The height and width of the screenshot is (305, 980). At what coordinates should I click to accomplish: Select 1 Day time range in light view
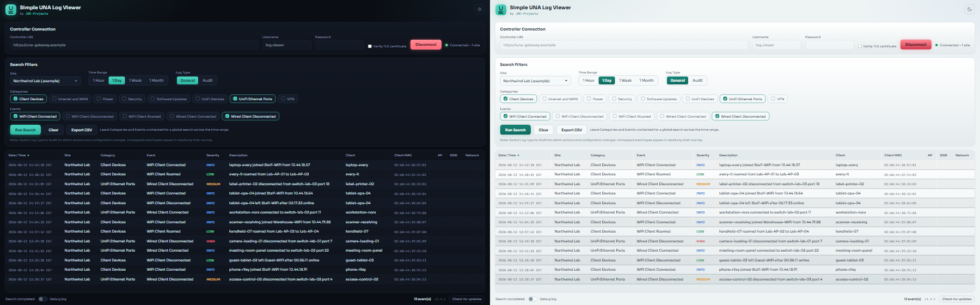[607, 81]
